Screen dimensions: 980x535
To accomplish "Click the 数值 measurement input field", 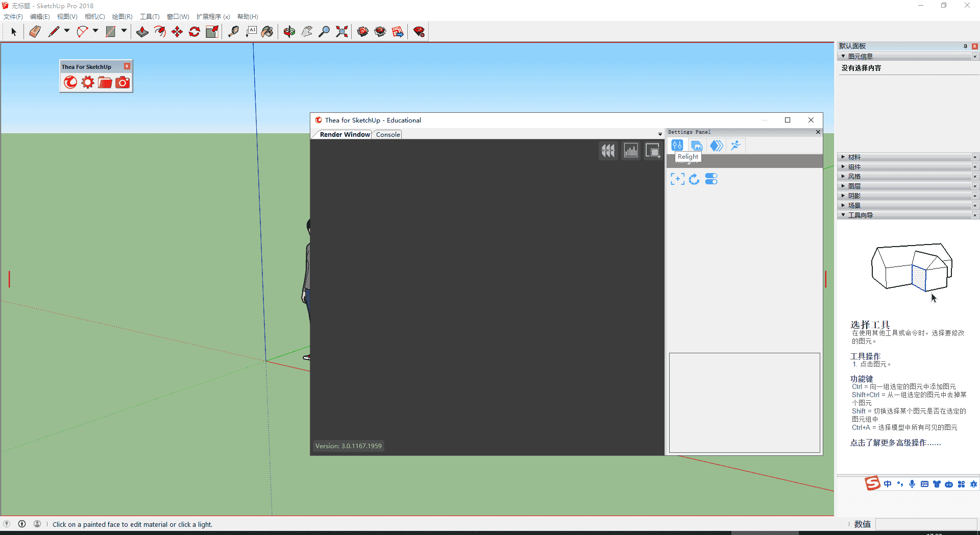I will point(926,524).
